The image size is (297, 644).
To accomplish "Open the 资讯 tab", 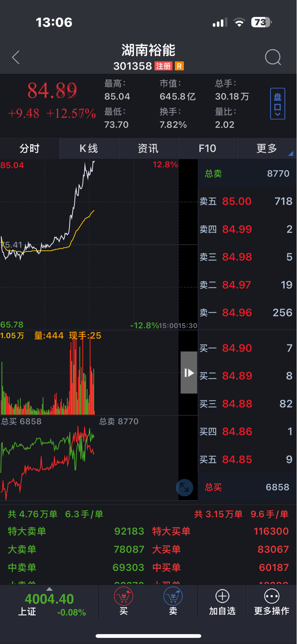I will click(148, 149).
